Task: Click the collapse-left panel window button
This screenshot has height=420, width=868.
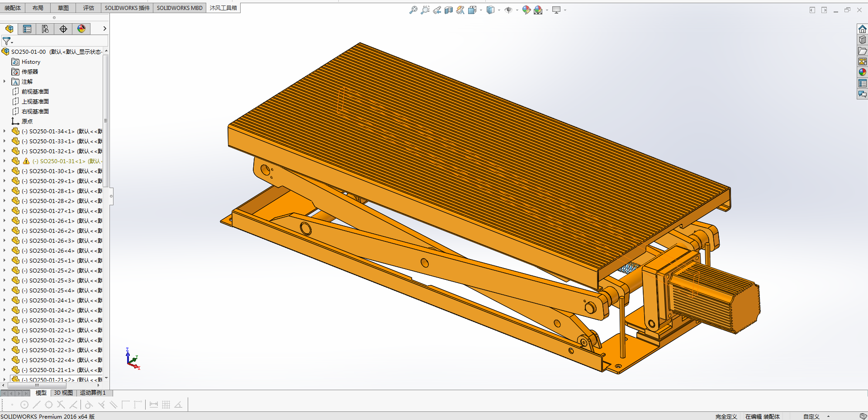Action: click(812, 10)
